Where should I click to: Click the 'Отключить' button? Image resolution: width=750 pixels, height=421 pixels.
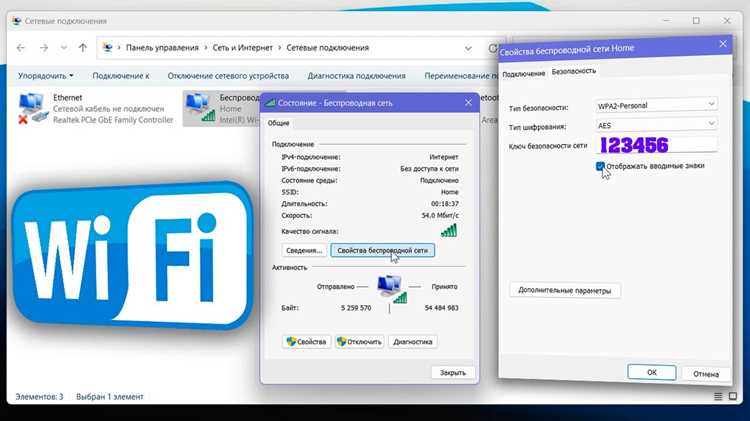click(359, 342)
